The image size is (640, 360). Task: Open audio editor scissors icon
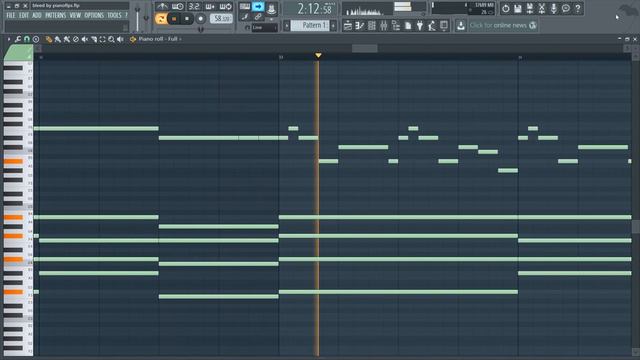pyautogui.click(x=542, y=8)
